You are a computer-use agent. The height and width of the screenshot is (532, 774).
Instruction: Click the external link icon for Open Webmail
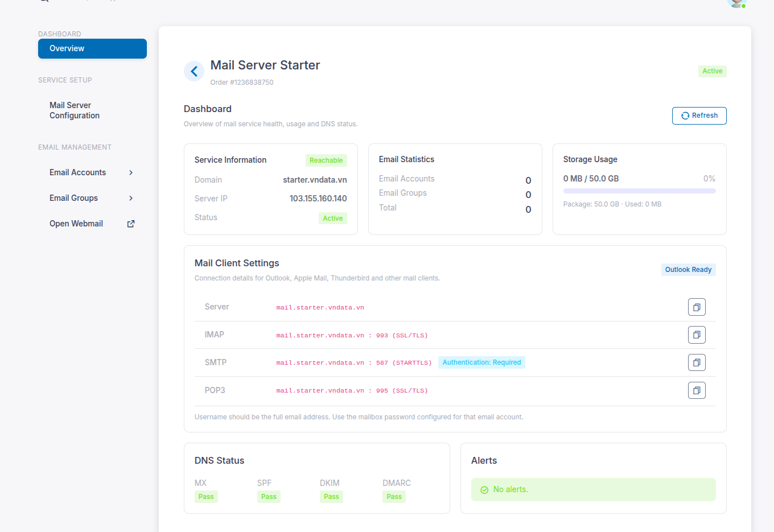tap(131, 224)
